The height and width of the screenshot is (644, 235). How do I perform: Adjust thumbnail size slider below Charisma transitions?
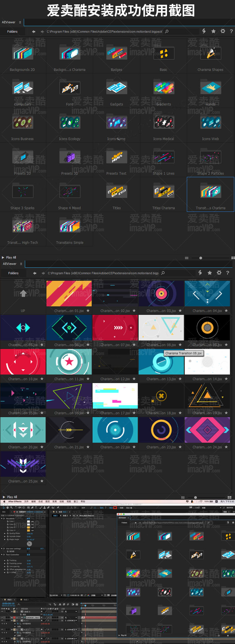(x=196, y=497)
